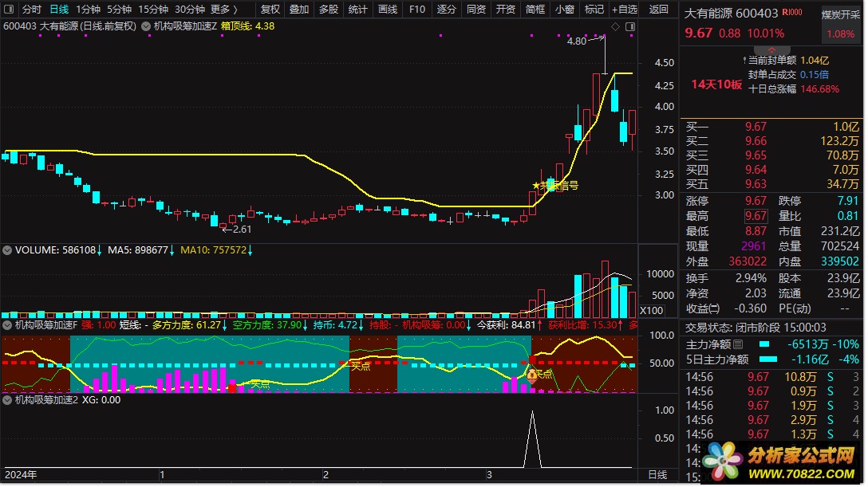Expand the 更多 periods list
The height and width of the screenshot is (487, 868).
[224, 10]
